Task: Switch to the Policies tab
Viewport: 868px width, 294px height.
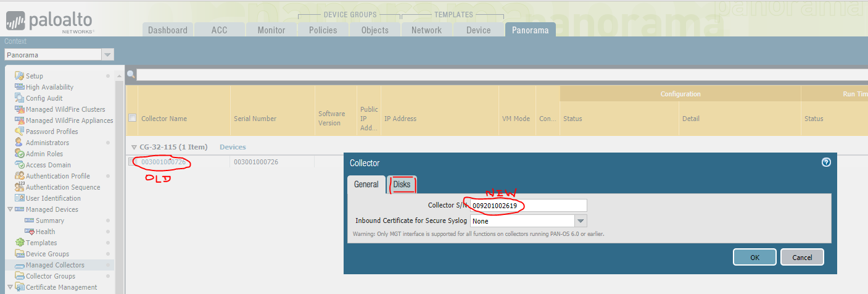Action: tap(323, 30)
